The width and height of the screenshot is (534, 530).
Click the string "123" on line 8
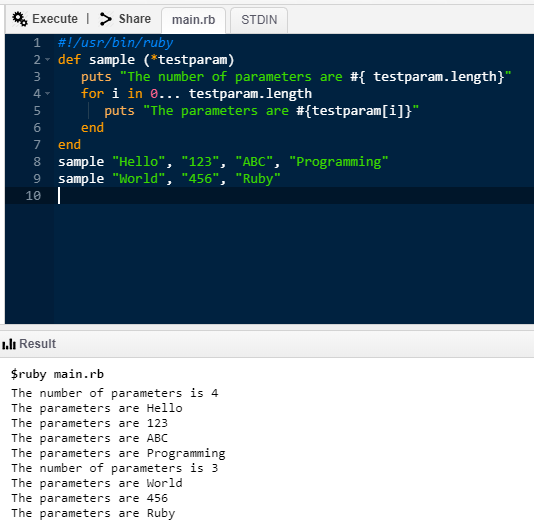point(200,161)
